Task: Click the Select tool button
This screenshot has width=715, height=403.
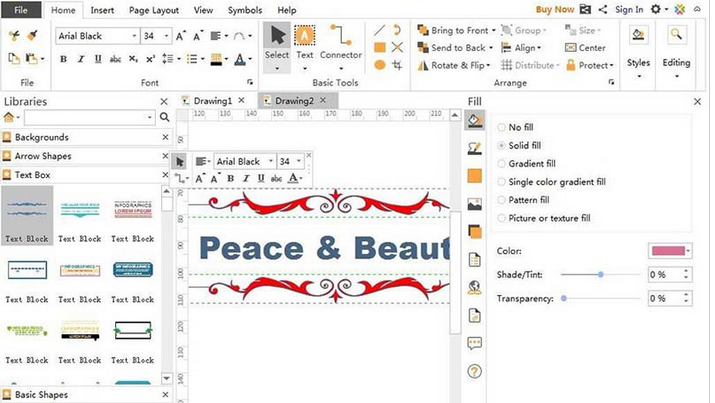Action: point(277,48)
